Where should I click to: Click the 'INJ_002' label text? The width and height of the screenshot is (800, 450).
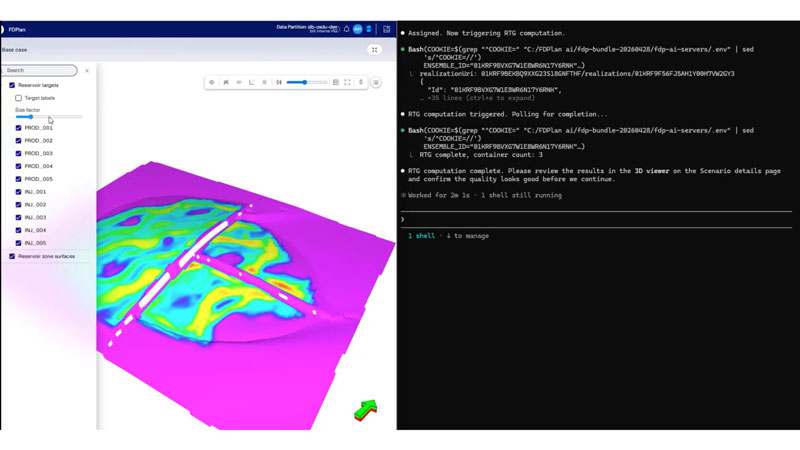(35, 205)
